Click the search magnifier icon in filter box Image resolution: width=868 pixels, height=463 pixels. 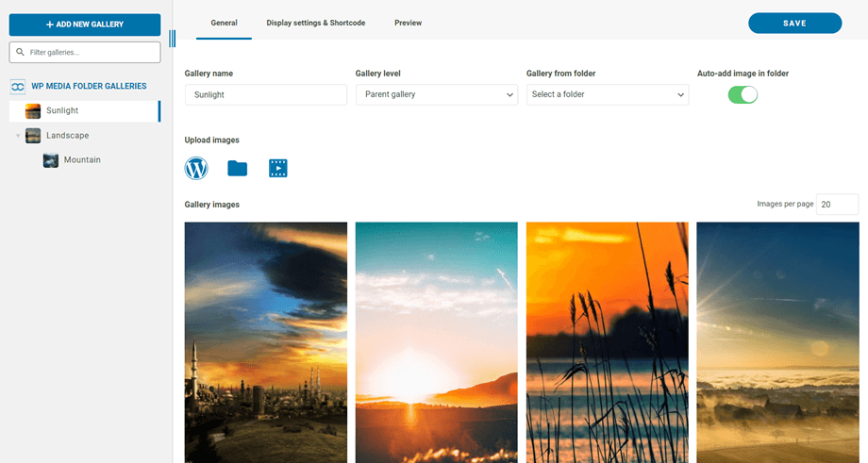pos(20,53)
